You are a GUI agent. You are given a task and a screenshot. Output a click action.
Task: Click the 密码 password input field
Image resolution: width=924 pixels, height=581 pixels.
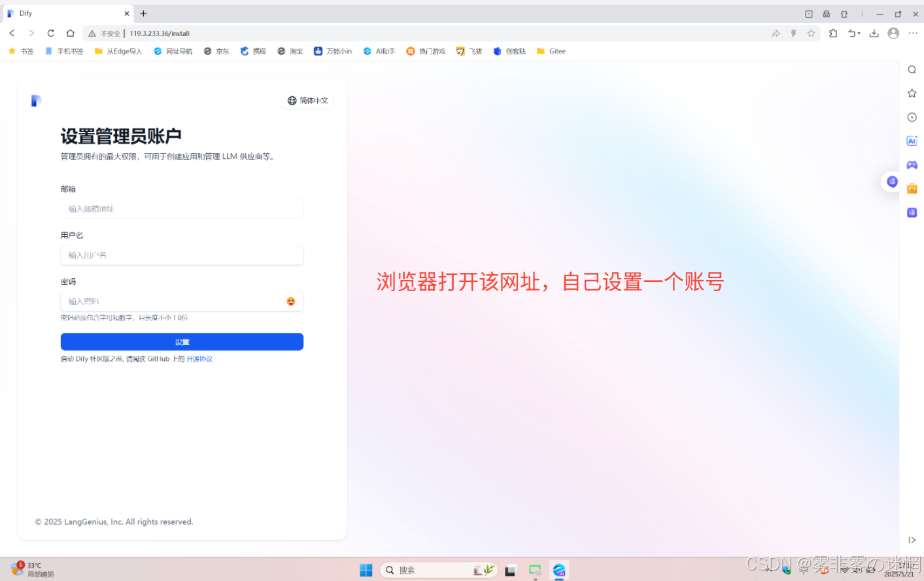point(182,301)
